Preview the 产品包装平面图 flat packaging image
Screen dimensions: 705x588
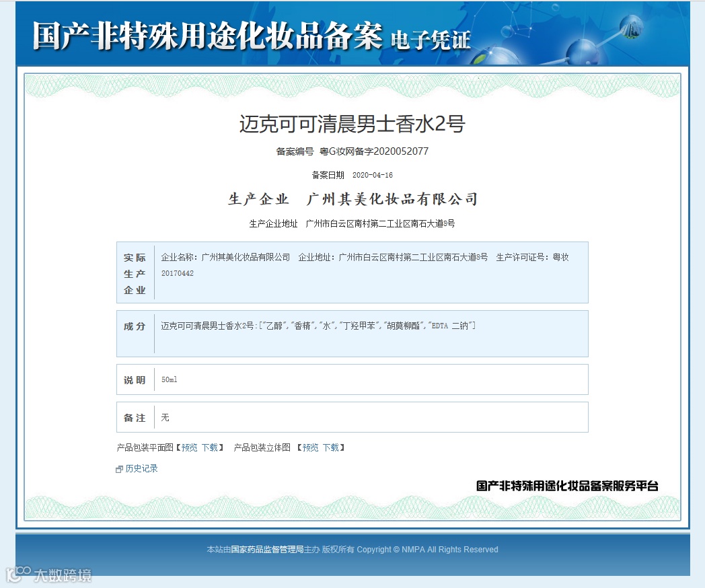pyautogui.click(x=189, y=447)
